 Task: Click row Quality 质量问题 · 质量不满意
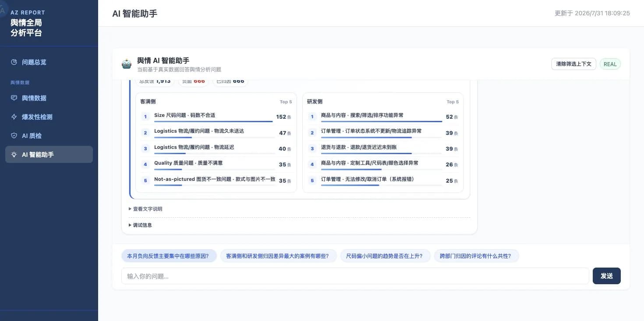pyautogui.click(x=216, y=165)
